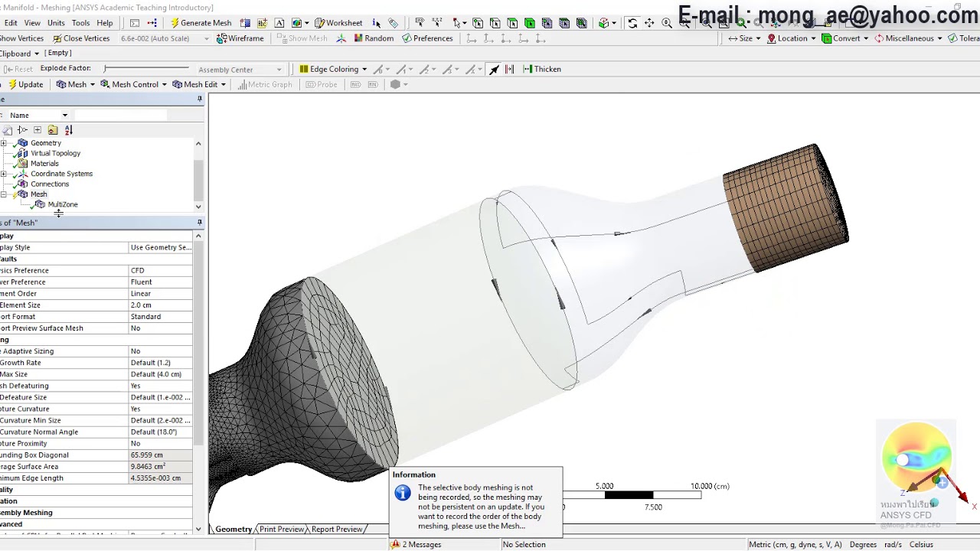Toggle Close Vertices display
Image resolution: width=980 pixels, height=551 pixels.
point(81,38)
